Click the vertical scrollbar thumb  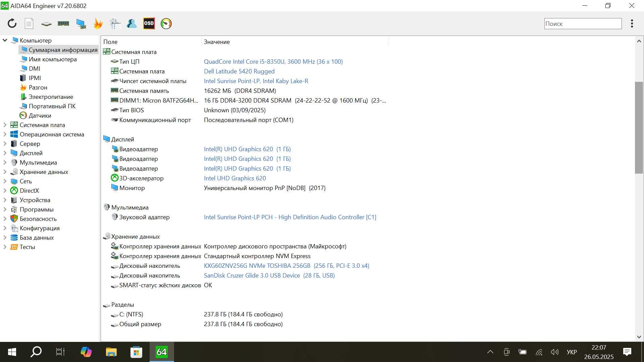639,127
